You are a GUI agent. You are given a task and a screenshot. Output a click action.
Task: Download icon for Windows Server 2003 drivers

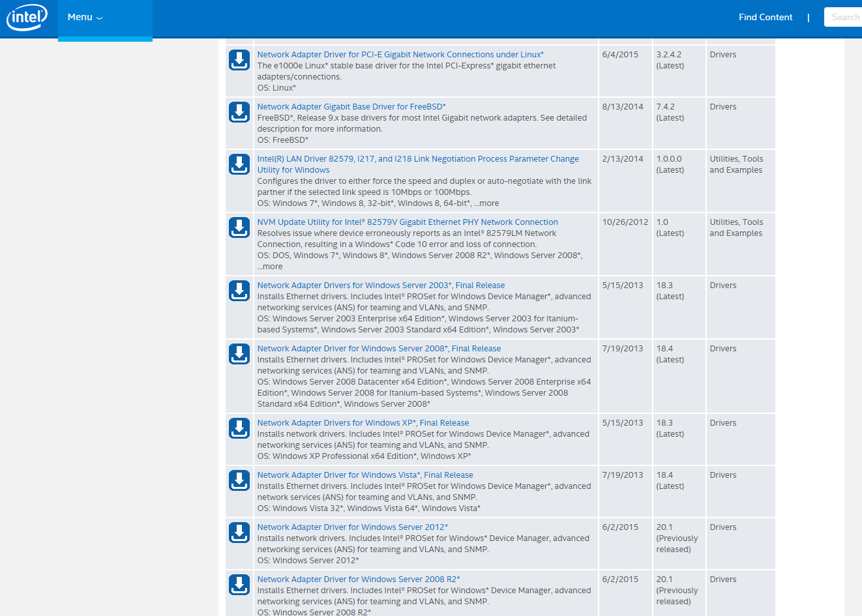(x=239, y=291)
